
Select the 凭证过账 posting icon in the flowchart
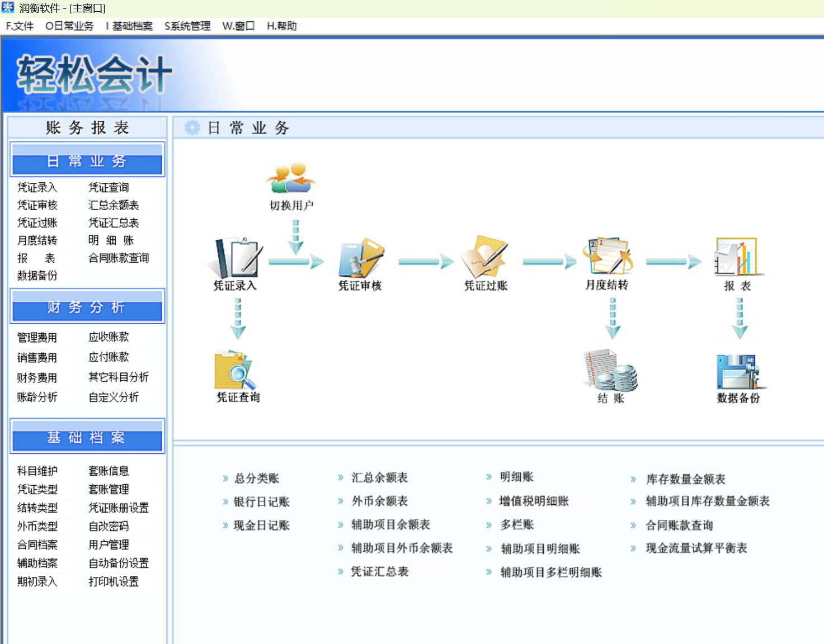[484, 257]
